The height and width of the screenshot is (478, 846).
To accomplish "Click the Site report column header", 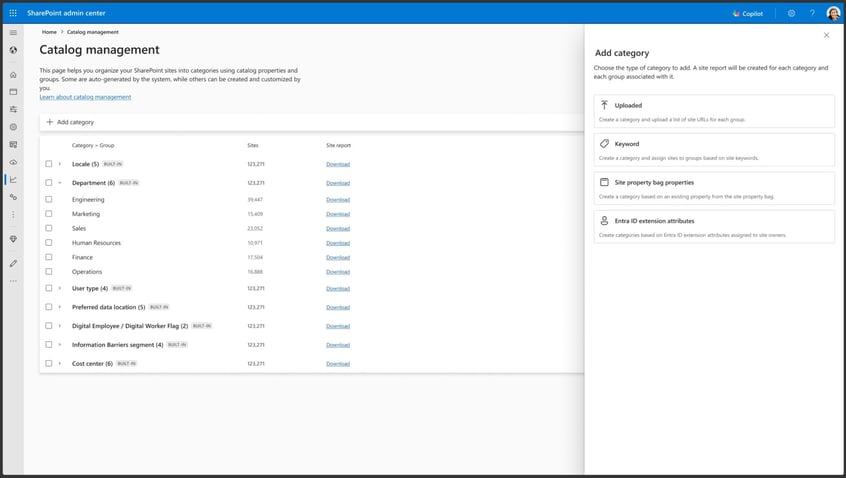I will (x=338, y=145).
